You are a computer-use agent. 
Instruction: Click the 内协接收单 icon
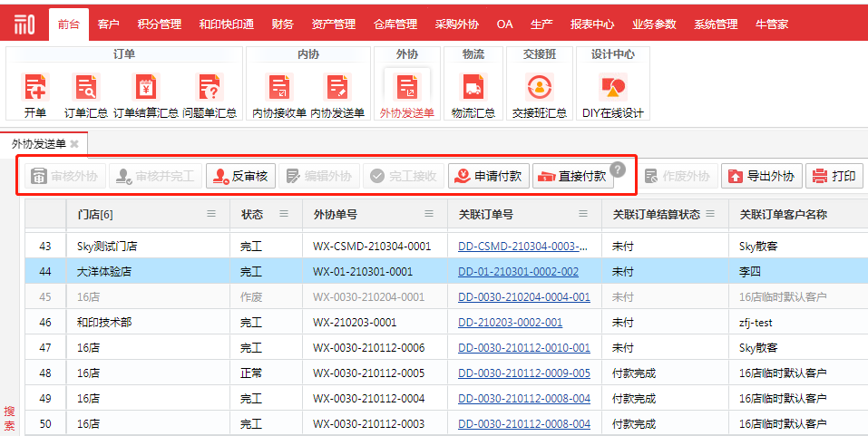point(278,88)
